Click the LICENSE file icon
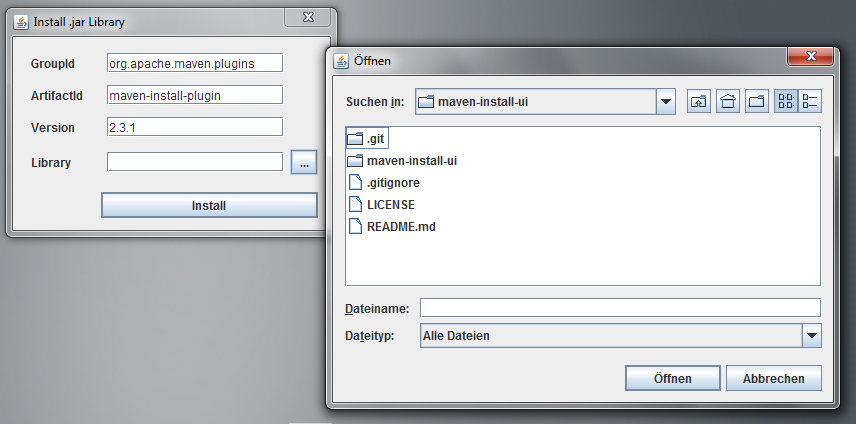 (355, 204)
